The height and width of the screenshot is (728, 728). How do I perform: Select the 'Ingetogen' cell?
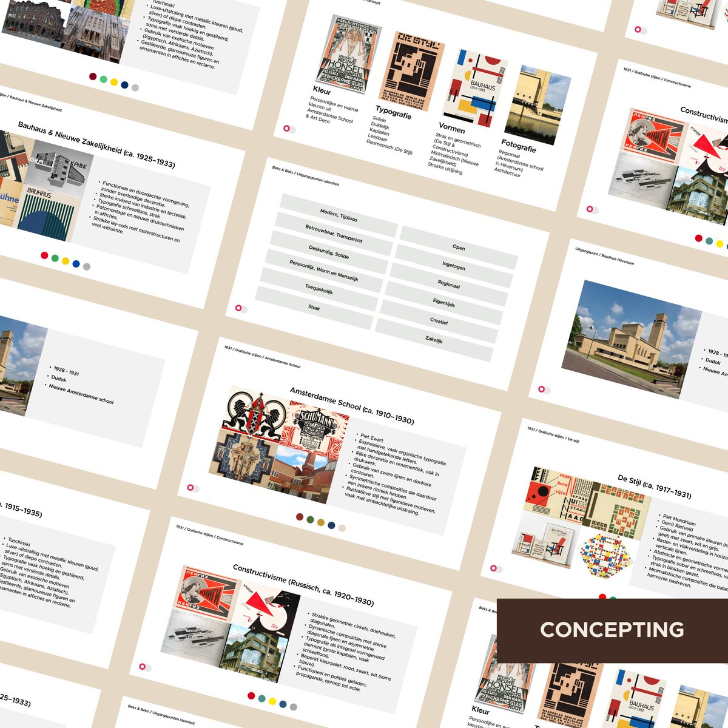click(454, 266)
